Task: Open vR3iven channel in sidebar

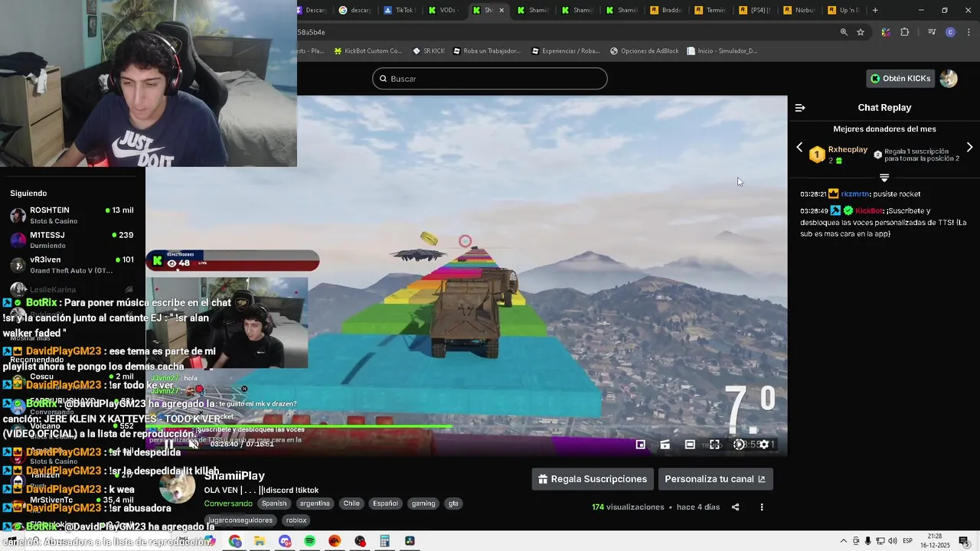Action: coord(73,265)
